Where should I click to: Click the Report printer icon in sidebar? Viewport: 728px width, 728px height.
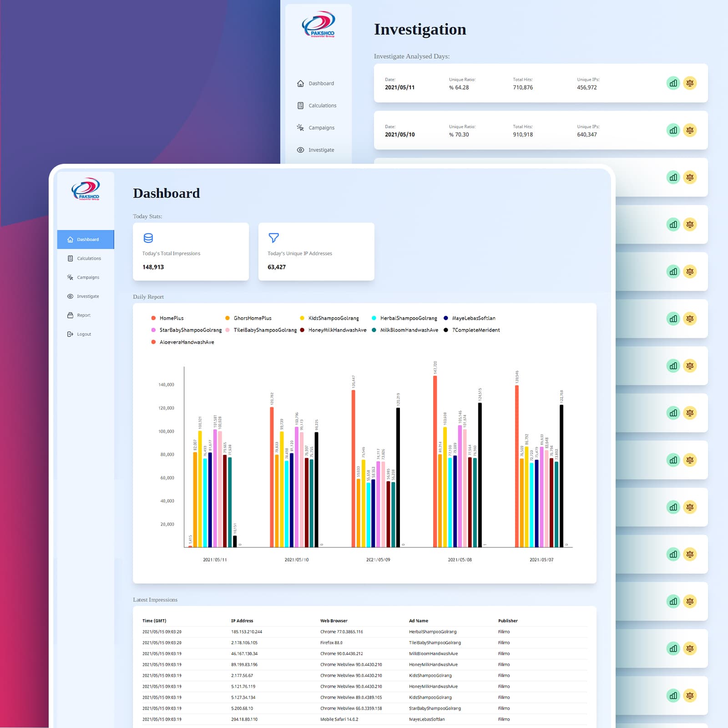pyautogui.click(x=70, y=315)
